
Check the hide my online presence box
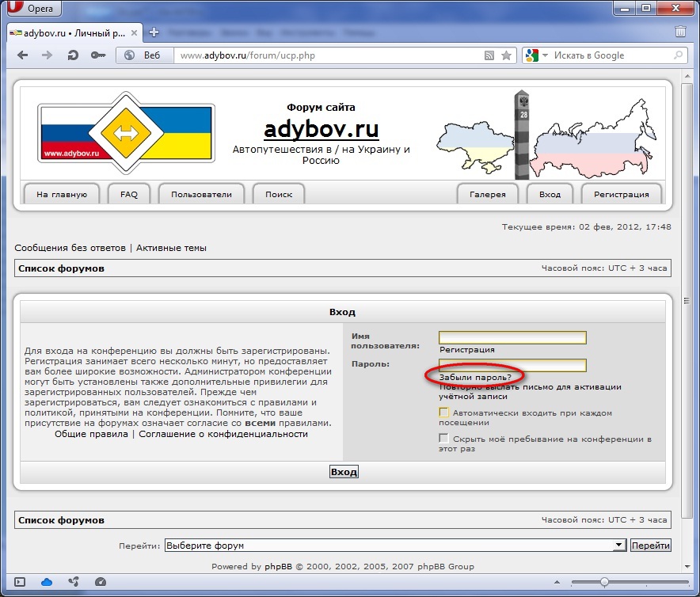(444, 438)
